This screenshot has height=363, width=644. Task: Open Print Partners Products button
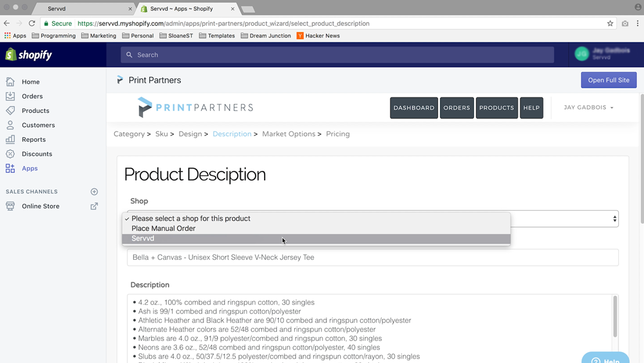pos(497,108)
